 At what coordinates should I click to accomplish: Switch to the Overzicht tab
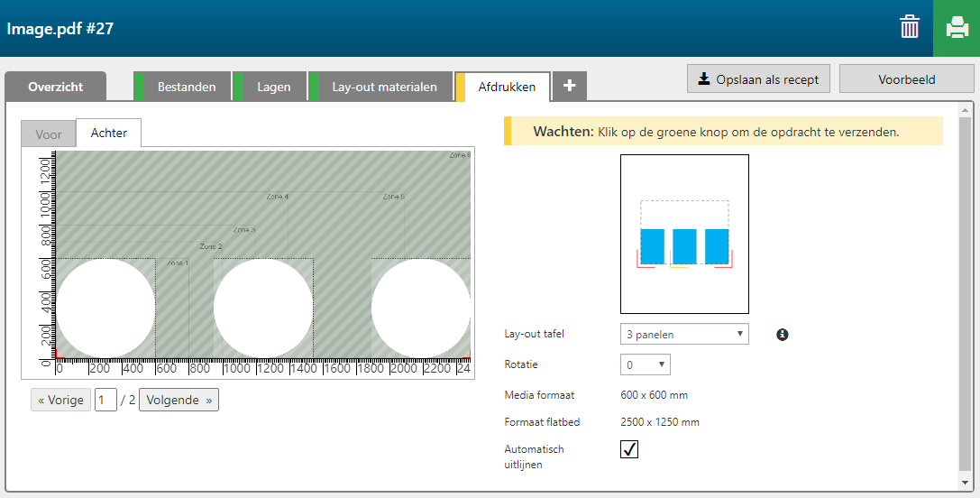tap(55, 87)
